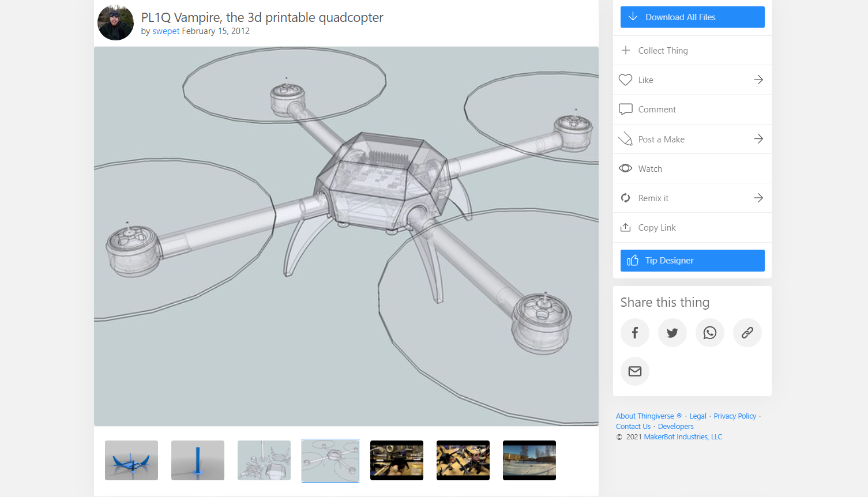Click the Tip Designer button
The width and height of the screenshot is (868, 497).
tap(692, 261)
